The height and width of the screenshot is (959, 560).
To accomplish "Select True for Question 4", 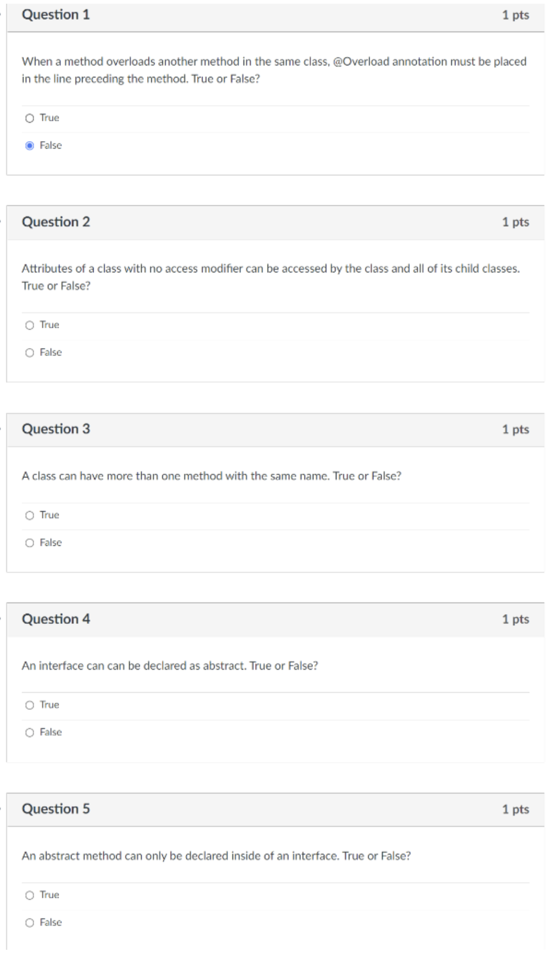I will [x=30, y=705].
